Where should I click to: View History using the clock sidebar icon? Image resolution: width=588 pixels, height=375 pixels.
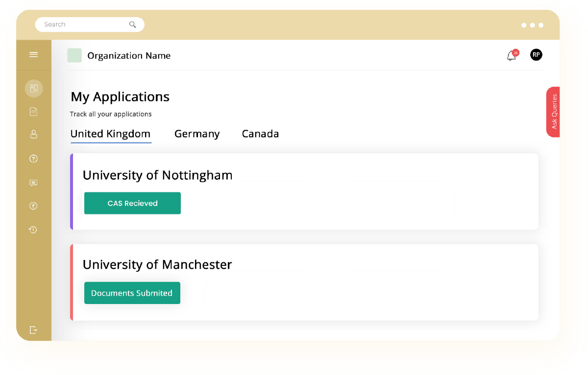coord(33,229)
